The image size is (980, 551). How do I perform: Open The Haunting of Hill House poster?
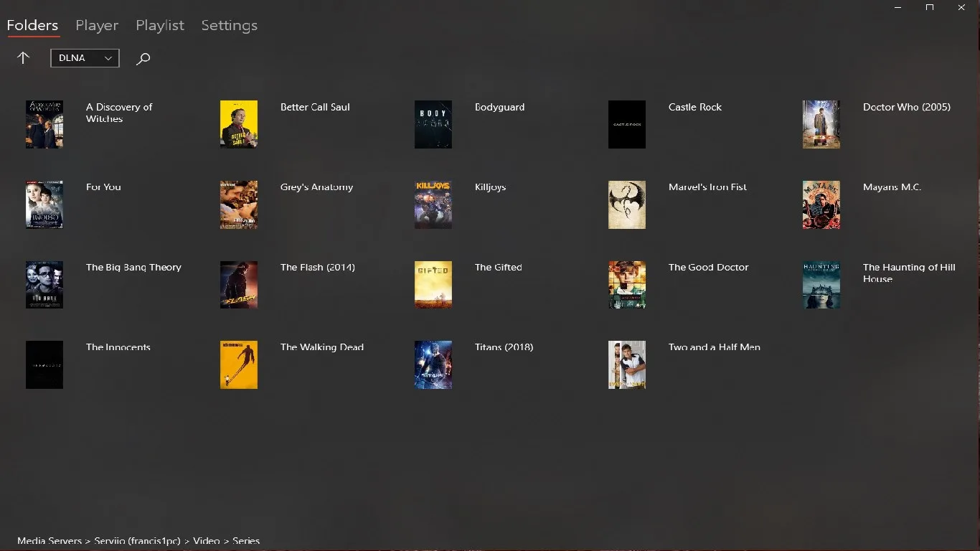pyautogui.click(x=821, y=285)
